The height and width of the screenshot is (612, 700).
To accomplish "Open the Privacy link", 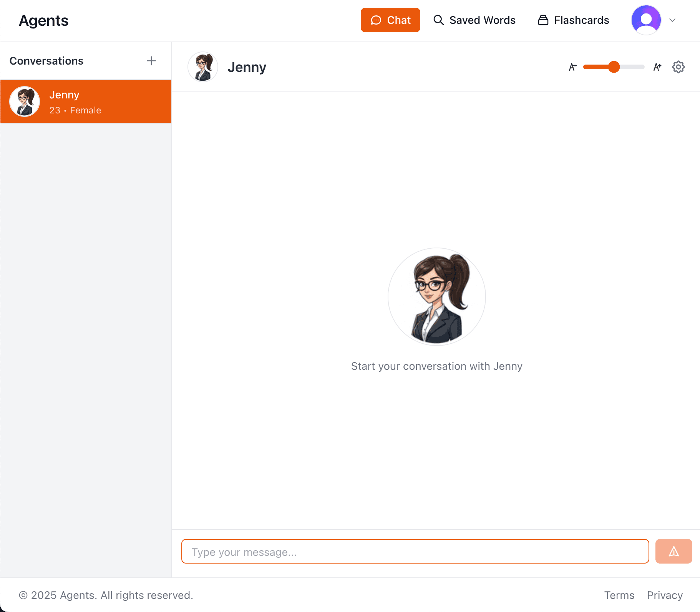I will 665,595.
